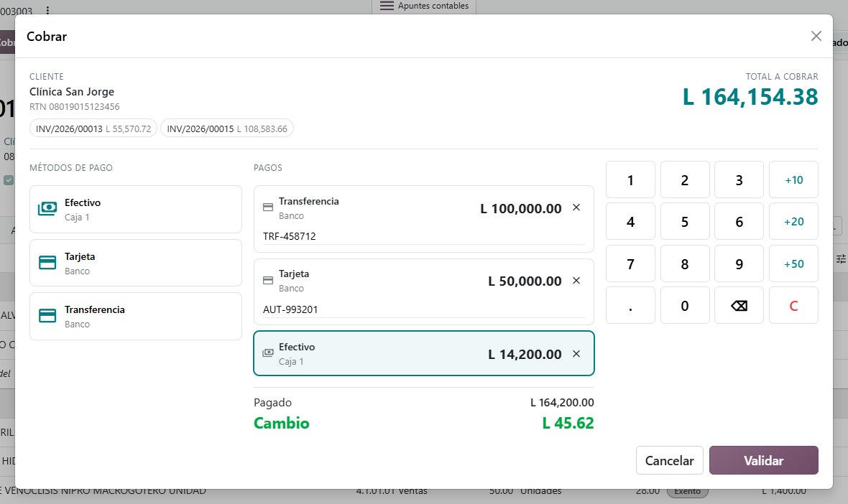This screenshot has width=848, height=504.
Task: Tap the numpad 6 key
Action: pyautogui.click(x=739, y=221)
